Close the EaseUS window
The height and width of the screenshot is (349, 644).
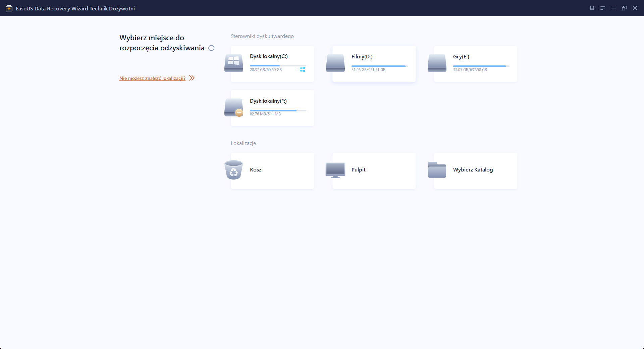(x=635, y=8)
